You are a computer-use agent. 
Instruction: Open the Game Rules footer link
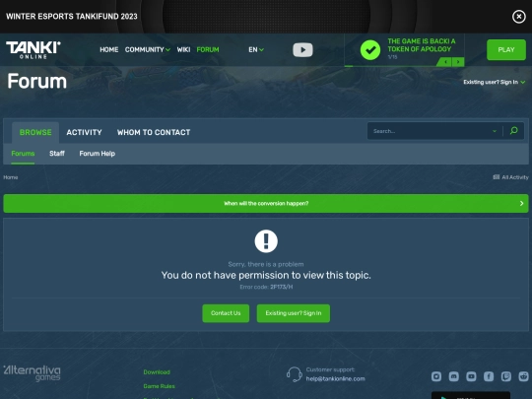[160, 386]
